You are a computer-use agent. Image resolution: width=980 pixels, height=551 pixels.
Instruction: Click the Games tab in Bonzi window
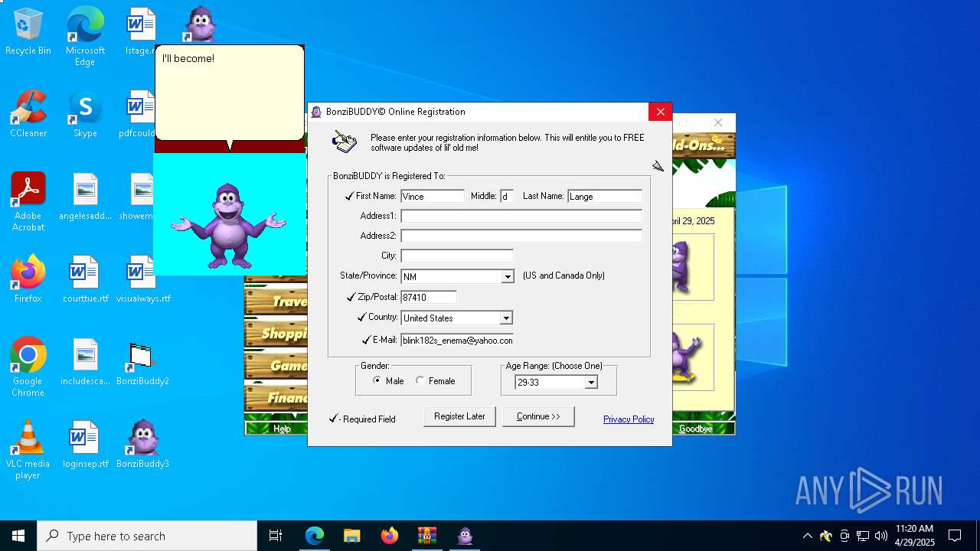[x=276, y=366]
